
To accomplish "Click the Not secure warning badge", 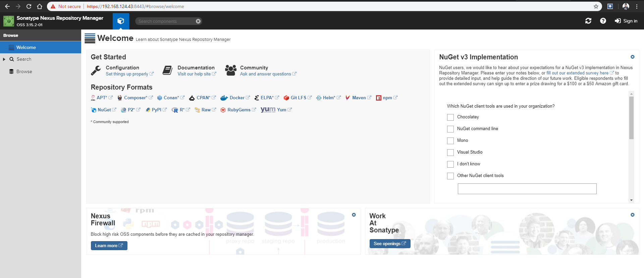I will pyautogui.click(x=66, y=6).
